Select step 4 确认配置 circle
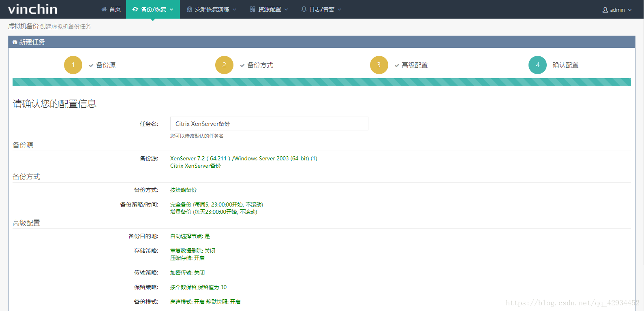This screenshot has width=644, height=311. [537, 65]
